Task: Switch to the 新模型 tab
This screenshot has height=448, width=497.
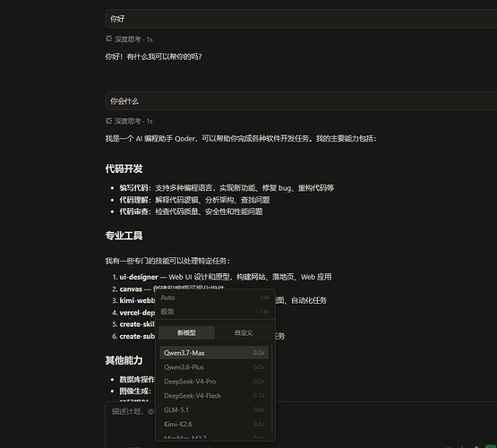Action: point(186,333)
